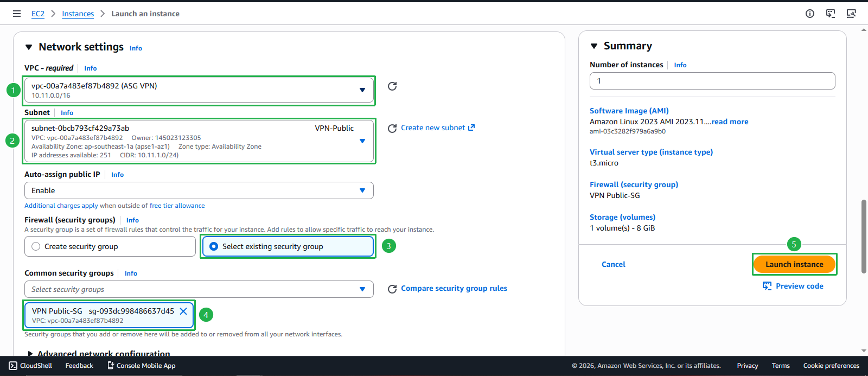This screenshot has width=868, height=376.
Task: Focus the Number of instances field
Action: (x=712, y=81)
